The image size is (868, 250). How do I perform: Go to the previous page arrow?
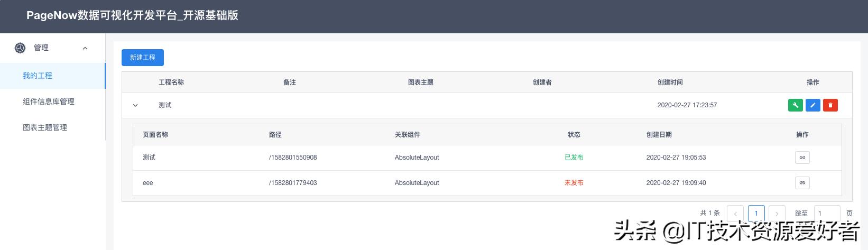pyautogui.click(x=735, y=214)
